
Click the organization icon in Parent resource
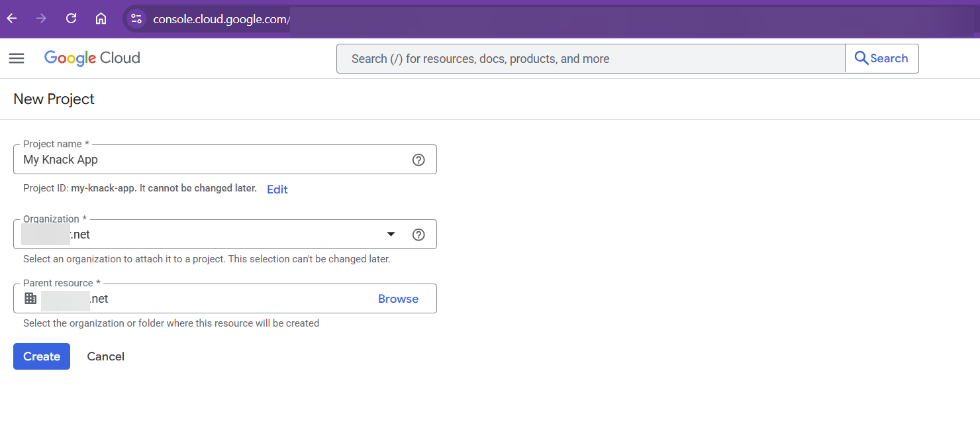30,298
